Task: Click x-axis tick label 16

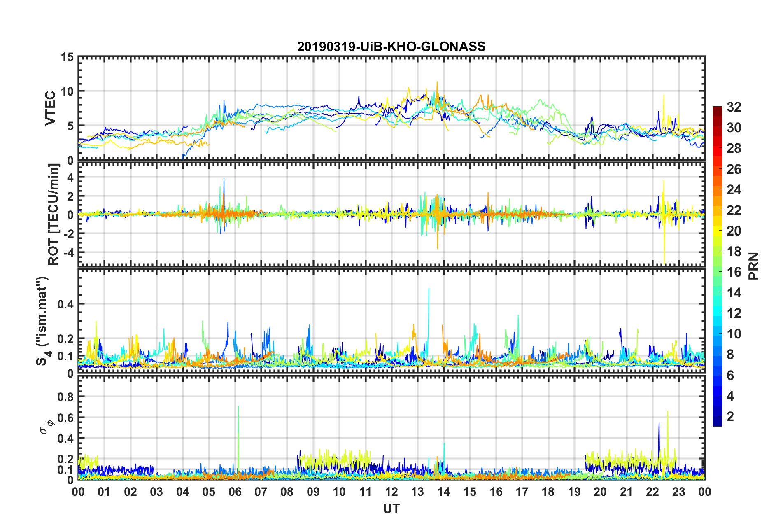Action: point(496,492)
